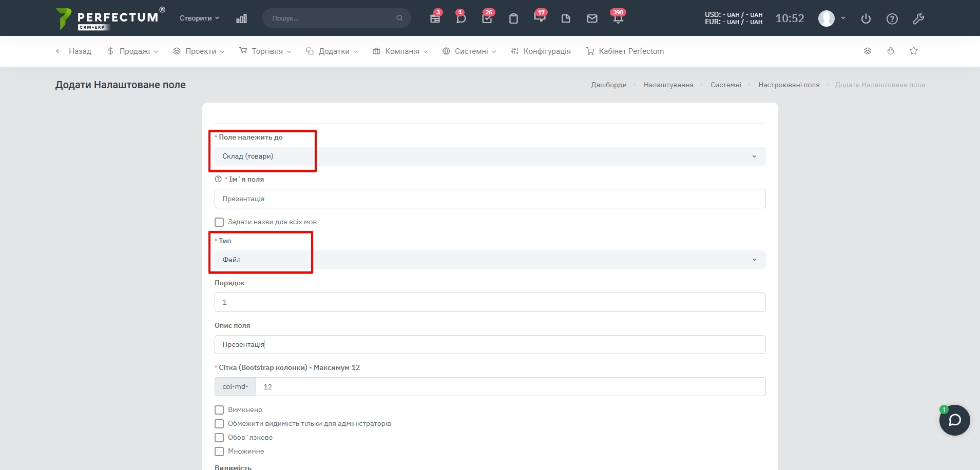Screen dimensions: 980x470
Task: Open the 'Торгівля' menu
Action: click(266, 51)
